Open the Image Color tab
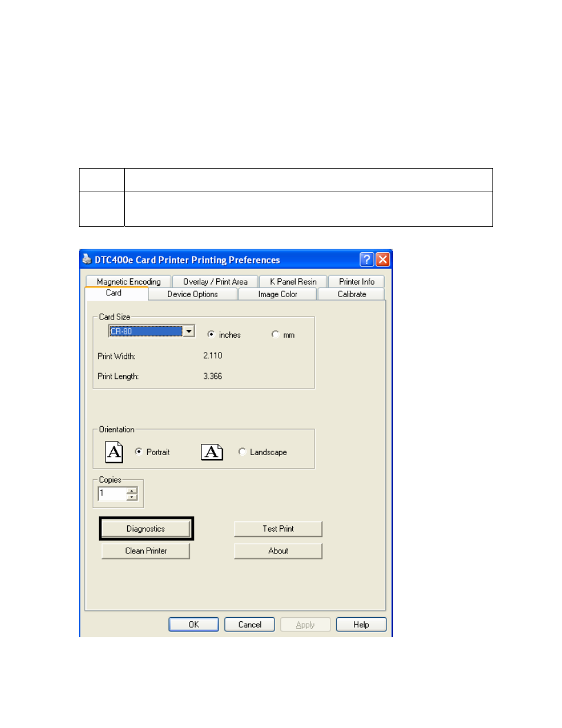 tap(277, 294)
